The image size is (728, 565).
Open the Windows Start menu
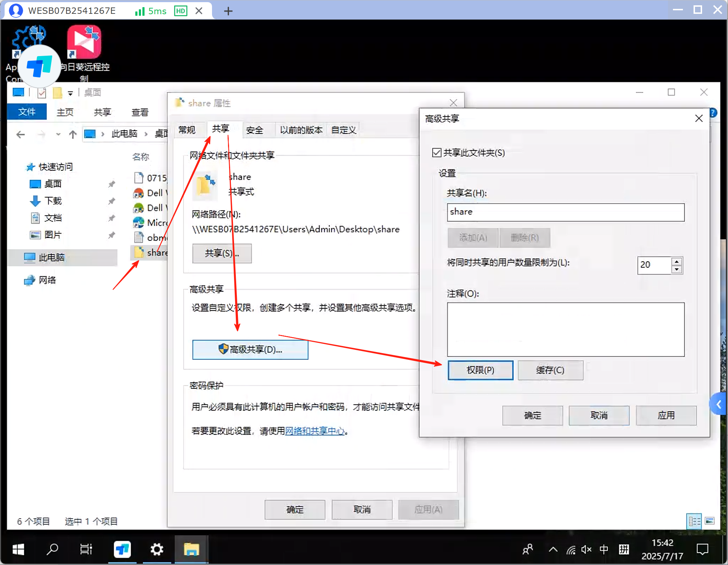tap(18, 550)
